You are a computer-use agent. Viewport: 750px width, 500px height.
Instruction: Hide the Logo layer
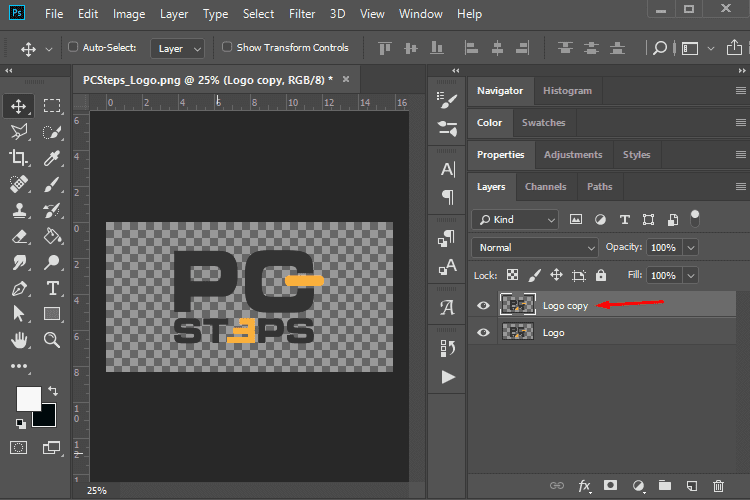[483, 332]
